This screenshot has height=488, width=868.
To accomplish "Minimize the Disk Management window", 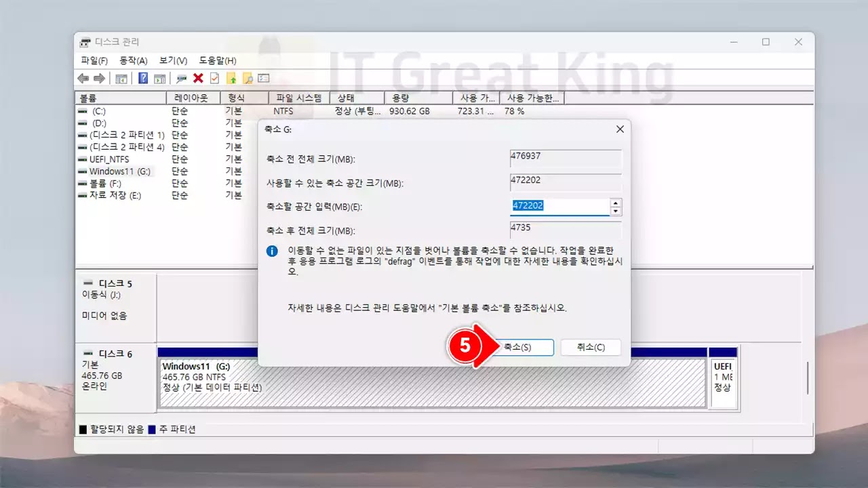I will [734, 42].
